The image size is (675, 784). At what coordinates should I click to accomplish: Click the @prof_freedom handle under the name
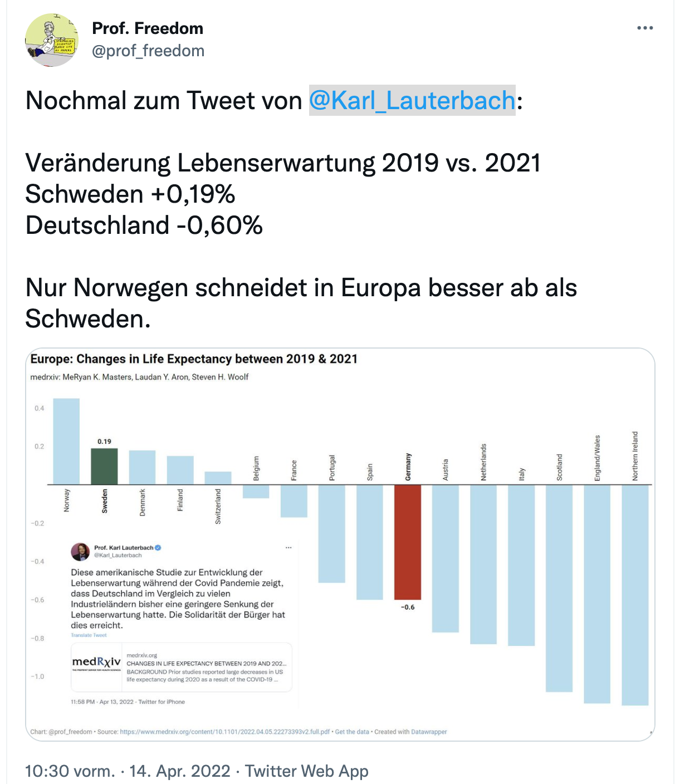point(148,51)
